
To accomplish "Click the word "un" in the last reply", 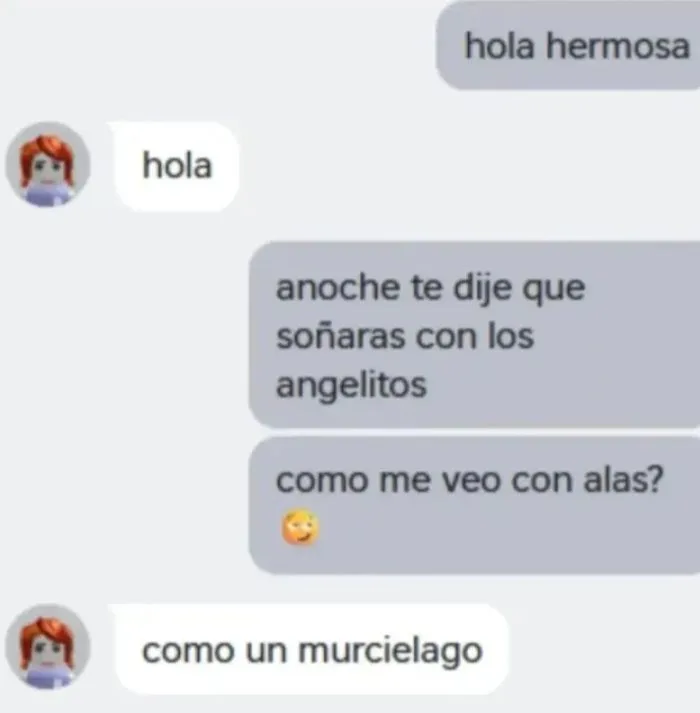I will (x=266, y=653).
